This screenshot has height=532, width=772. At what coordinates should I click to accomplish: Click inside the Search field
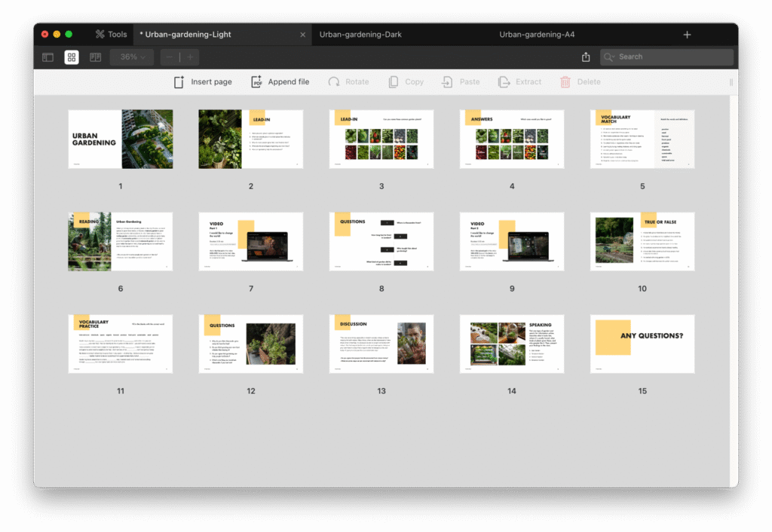point(672,57)
